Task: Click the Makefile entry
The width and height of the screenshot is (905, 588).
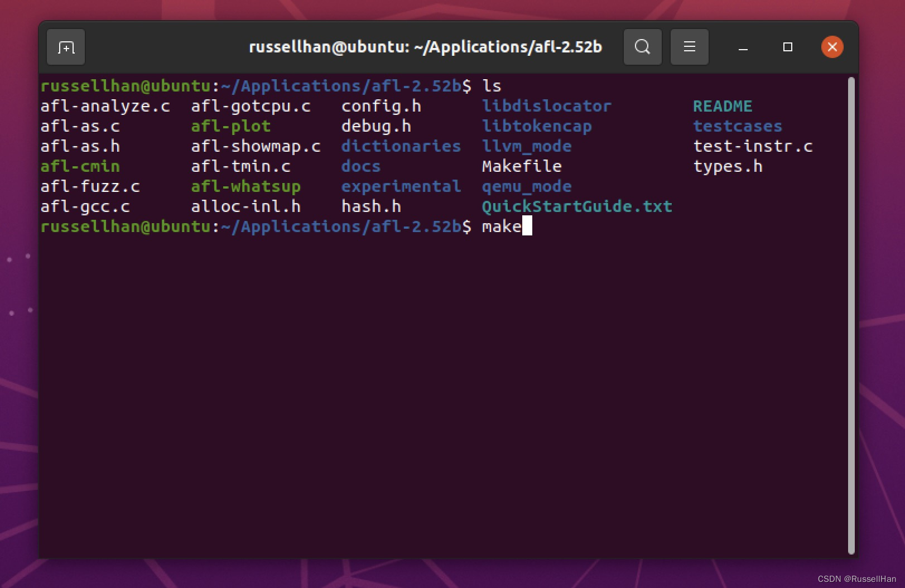Action: (522, 167)
